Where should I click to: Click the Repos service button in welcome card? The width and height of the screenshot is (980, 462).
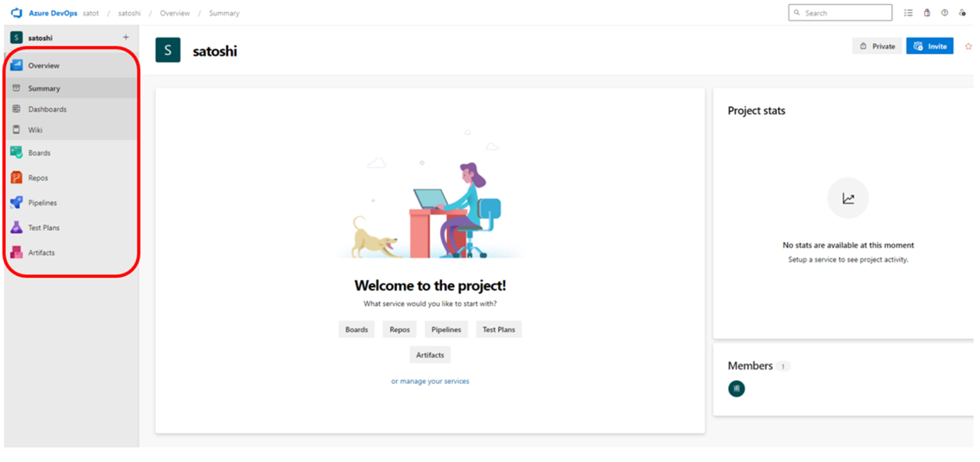coord(399,329)
